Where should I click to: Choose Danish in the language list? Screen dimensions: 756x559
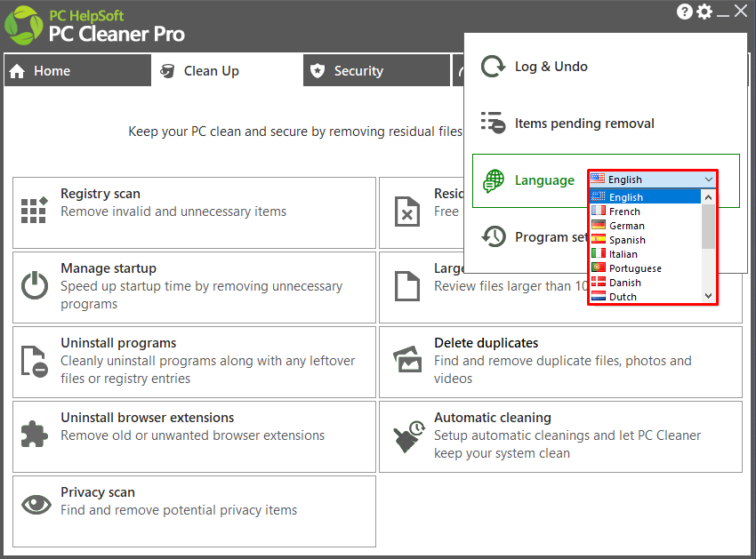pos(645,282)
